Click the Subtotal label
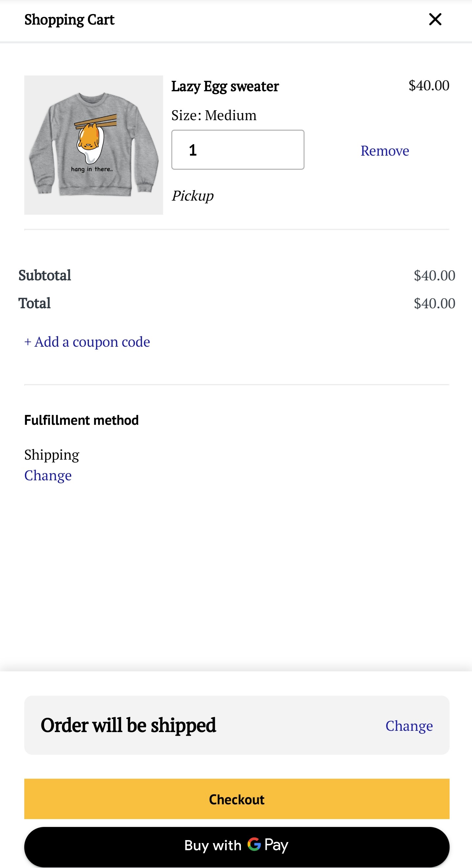The height and width of the screenshot is (868, 472). 44,275
